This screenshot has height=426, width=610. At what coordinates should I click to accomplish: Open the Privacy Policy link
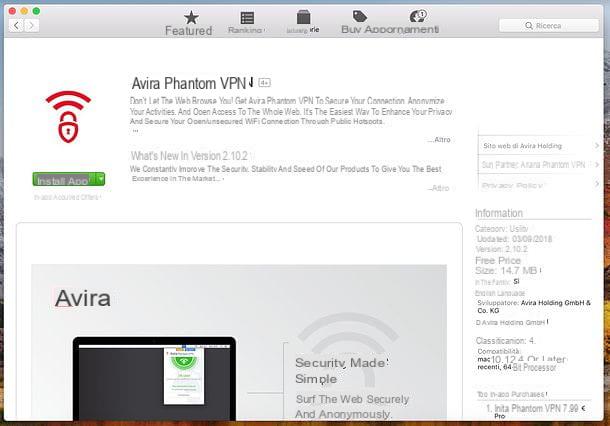click(x=514, y=185)
